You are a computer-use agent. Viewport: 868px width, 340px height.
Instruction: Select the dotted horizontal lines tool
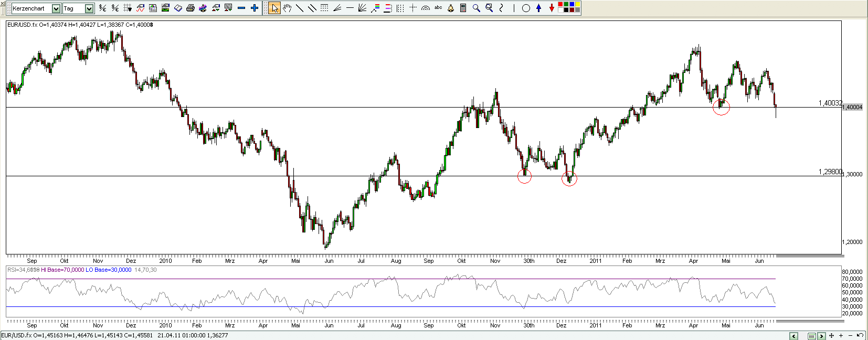[x=324, y=8]
